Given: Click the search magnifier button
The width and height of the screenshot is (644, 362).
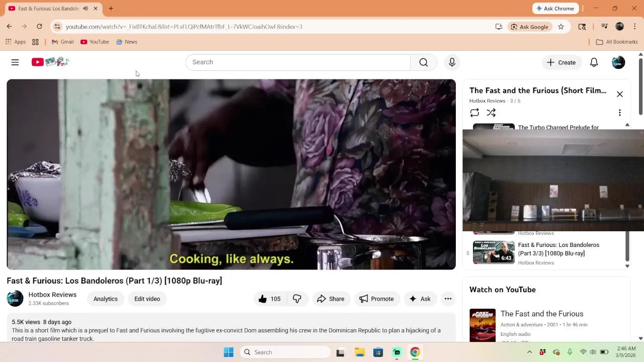Looking at the screenshot, I should tap(424, 62).
